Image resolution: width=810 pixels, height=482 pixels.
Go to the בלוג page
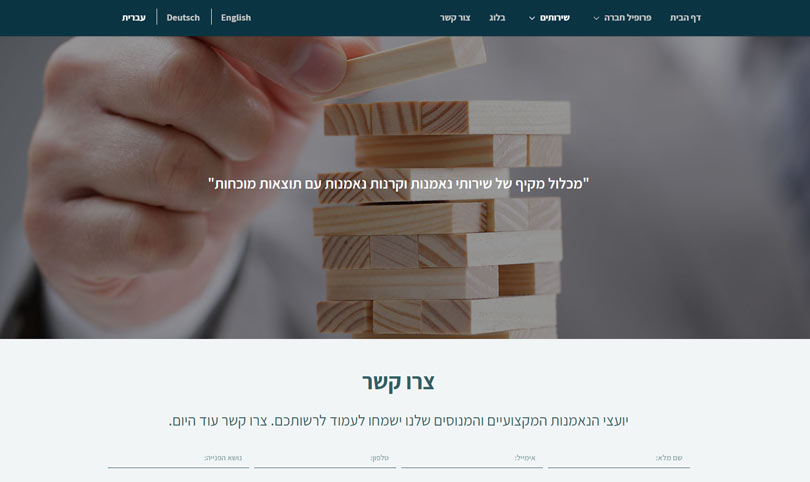[x=497, y=18]
